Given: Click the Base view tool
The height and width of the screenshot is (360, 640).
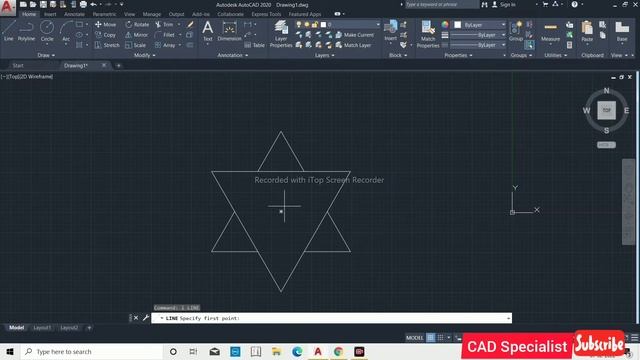Looking at the screenshot, I should [x=622, y=31].
